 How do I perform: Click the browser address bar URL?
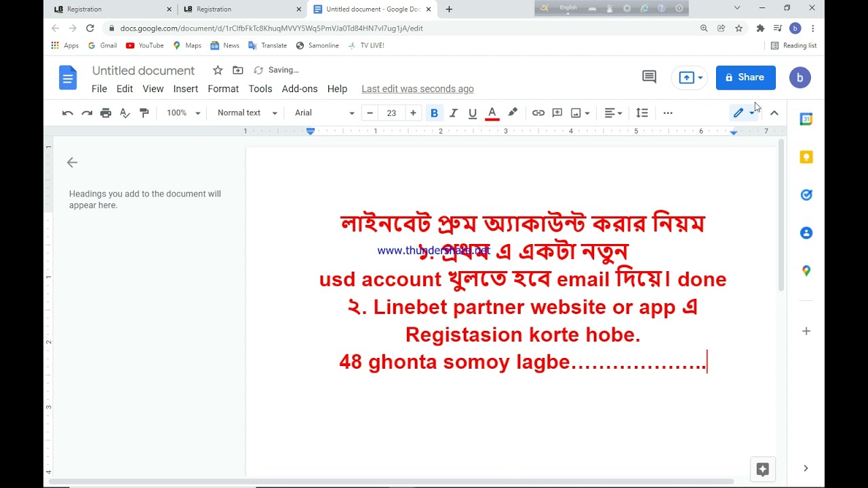pyautogui.click(x=271, y=28)
